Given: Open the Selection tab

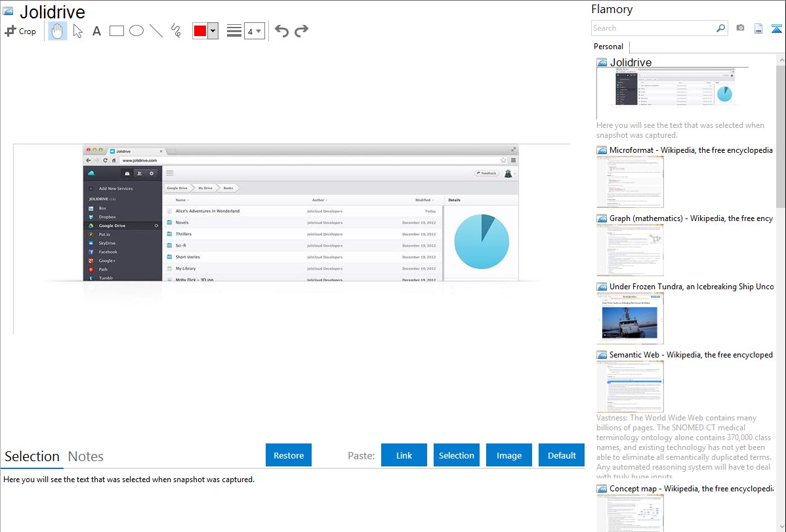Looking at the screenshot, I should click(32, 457).
